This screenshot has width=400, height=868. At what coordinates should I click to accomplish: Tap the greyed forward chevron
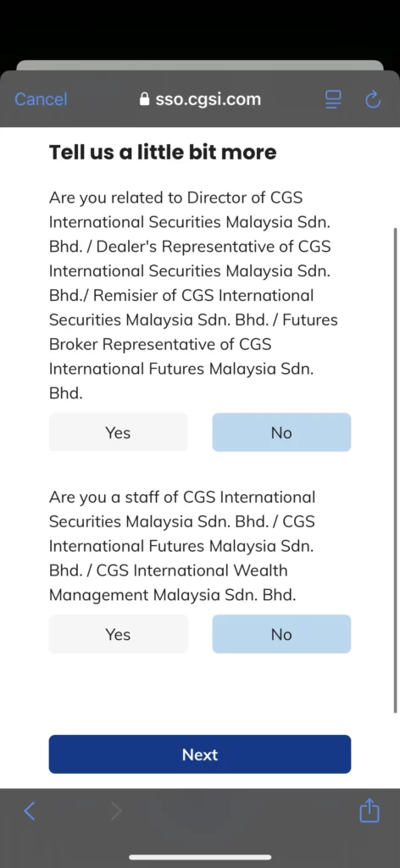(115, 811)
